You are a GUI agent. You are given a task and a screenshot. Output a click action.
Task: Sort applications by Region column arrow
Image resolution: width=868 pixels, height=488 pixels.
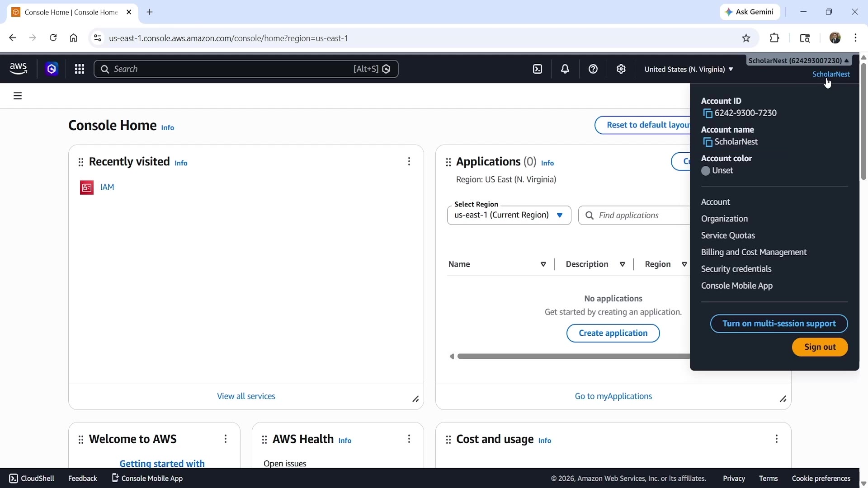point(684,264)
